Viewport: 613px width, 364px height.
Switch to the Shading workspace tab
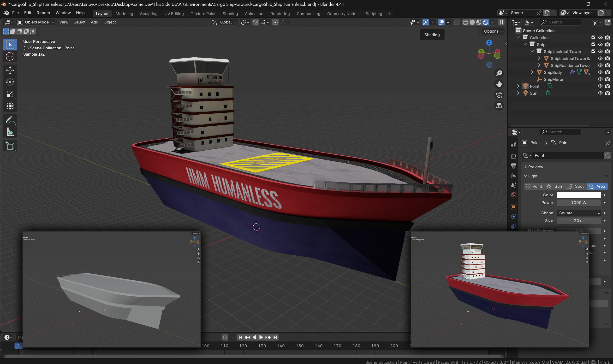click(x=230, y=14)
